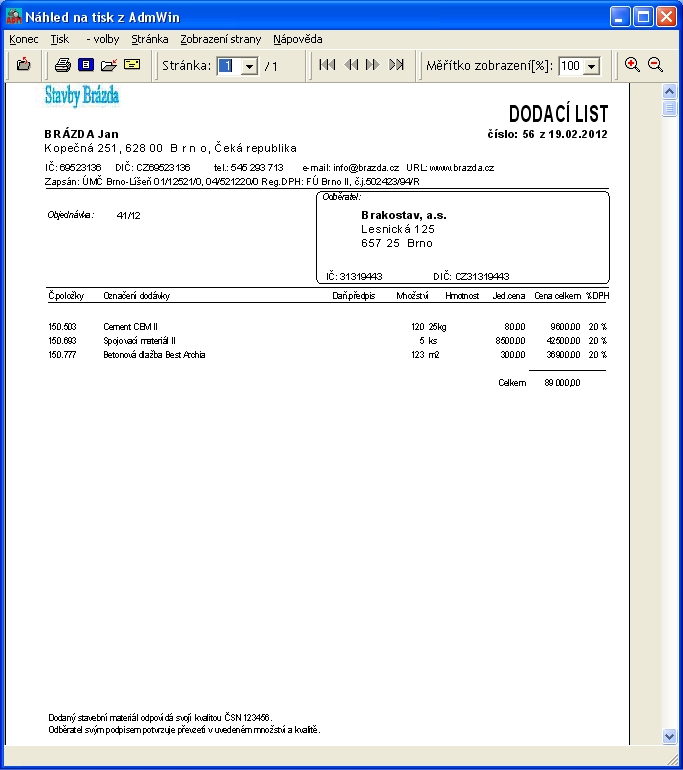Viewport: 683px width, 770px height.
Task: Click the column header Označení dodávky
Action: click(x=137, y=296)
